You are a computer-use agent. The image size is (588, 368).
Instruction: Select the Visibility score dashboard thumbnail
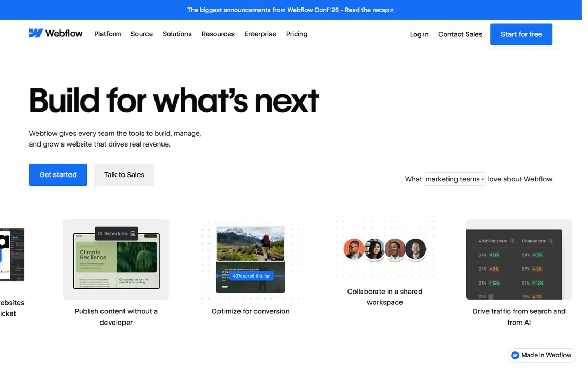tap(519, 259)
